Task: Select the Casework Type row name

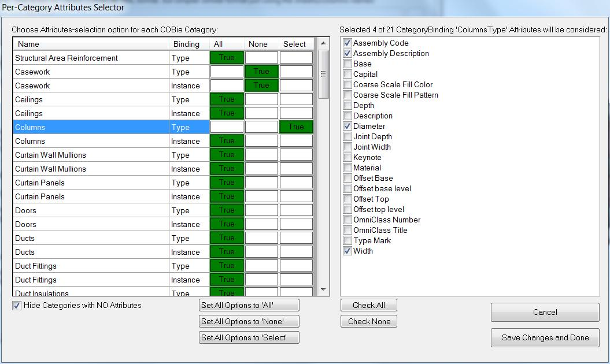Action: (x=91, y=72)
